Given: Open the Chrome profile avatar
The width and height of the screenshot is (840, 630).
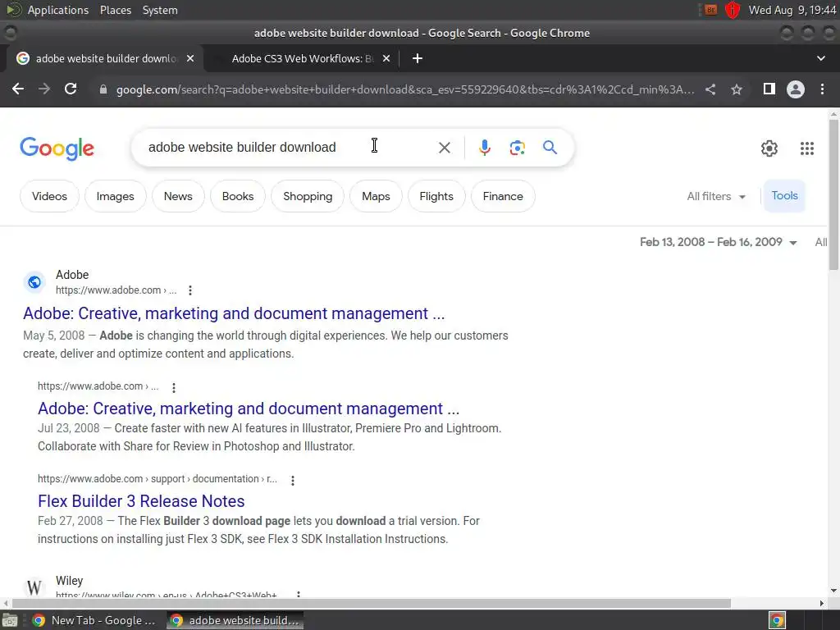Looking at the screenshot, I should [x=796, y=89].
